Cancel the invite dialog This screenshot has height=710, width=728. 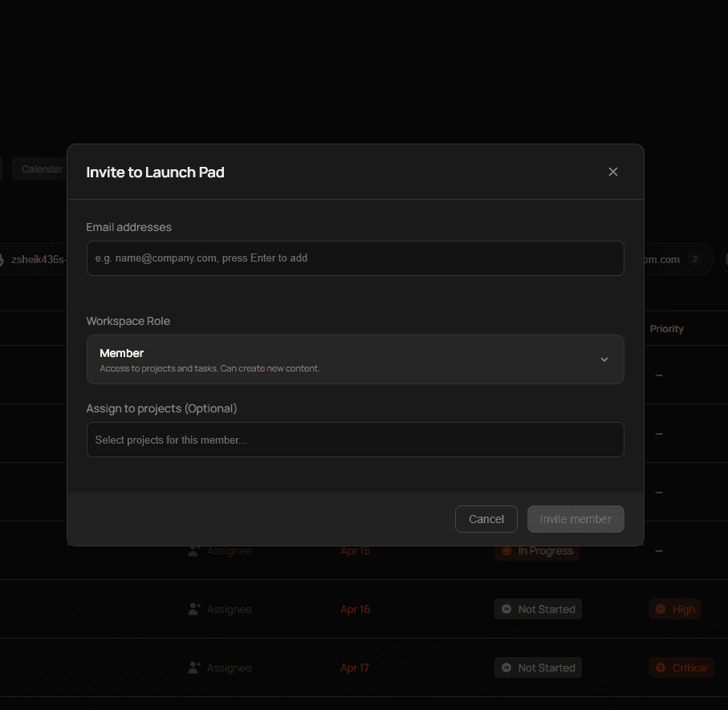486,519
